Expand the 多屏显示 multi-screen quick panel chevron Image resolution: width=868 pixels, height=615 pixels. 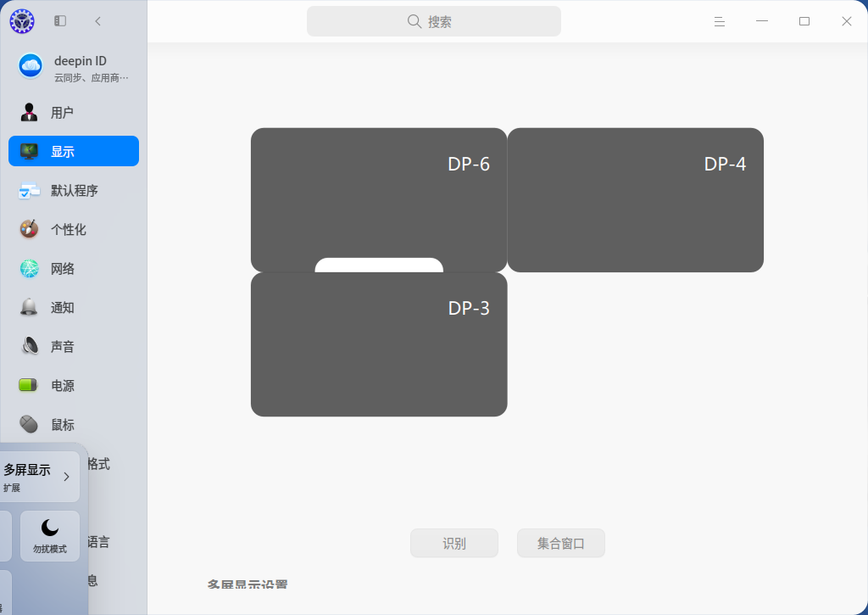[66, 477]
